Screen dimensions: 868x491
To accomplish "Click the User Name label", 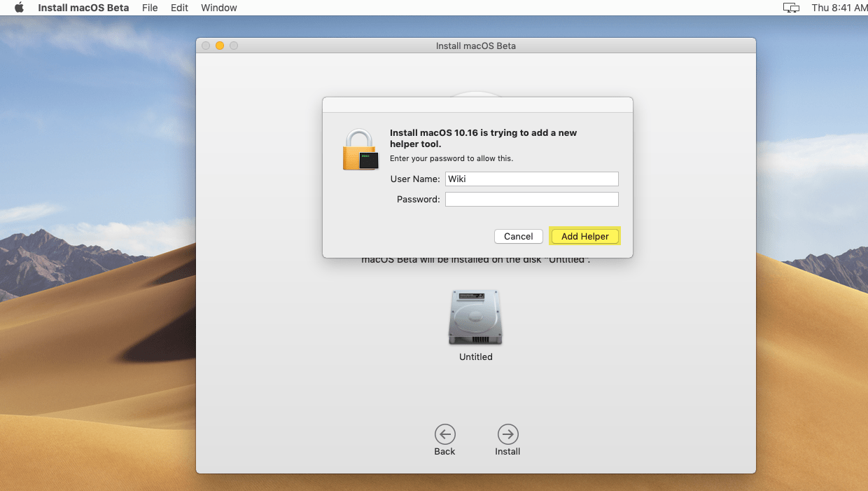I will pos(415,179).
